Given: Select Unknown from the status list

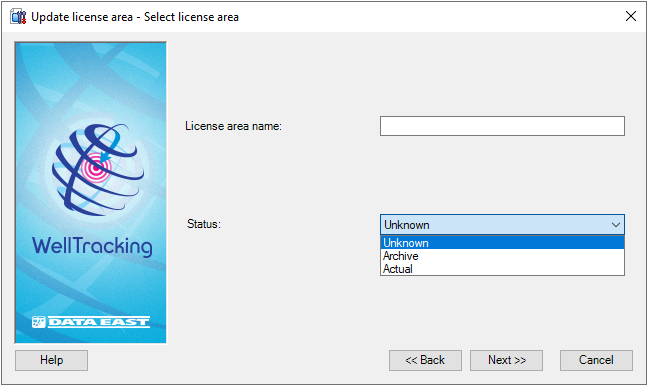Looking at the screenshot, I should click(x=502, y=243).
